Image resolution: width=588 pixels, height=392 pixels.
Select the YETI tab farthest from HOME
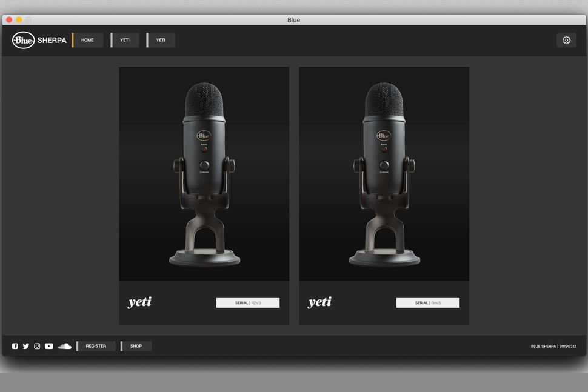[161, 40]
